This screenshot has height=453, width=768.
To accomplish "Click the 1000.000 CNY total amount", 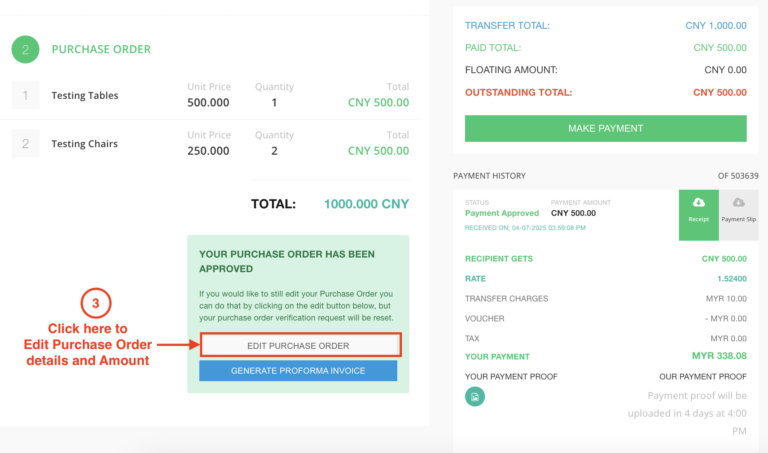I will point(366,204).
